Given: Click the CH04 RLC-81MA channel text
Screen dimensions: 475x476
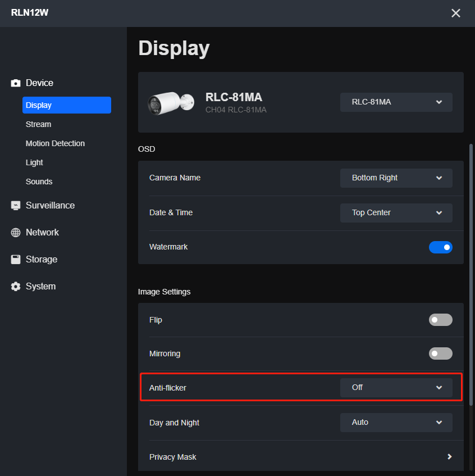Looking at the screenshot, I should [x=236, y=110].
